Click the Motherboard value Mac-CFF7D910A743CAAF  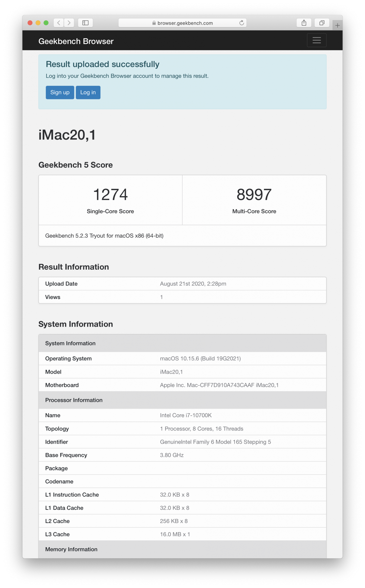coord(219,385)
